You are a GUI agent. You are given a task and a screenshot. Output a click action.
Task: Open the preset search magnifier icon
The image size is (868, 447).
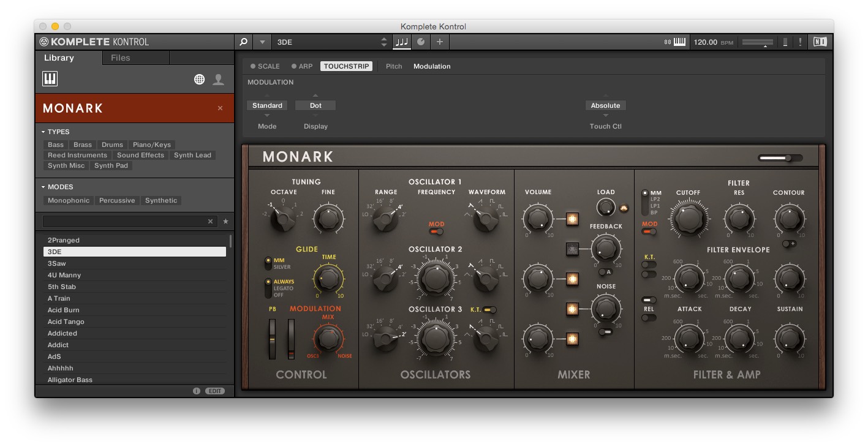(x=243, y=42)
